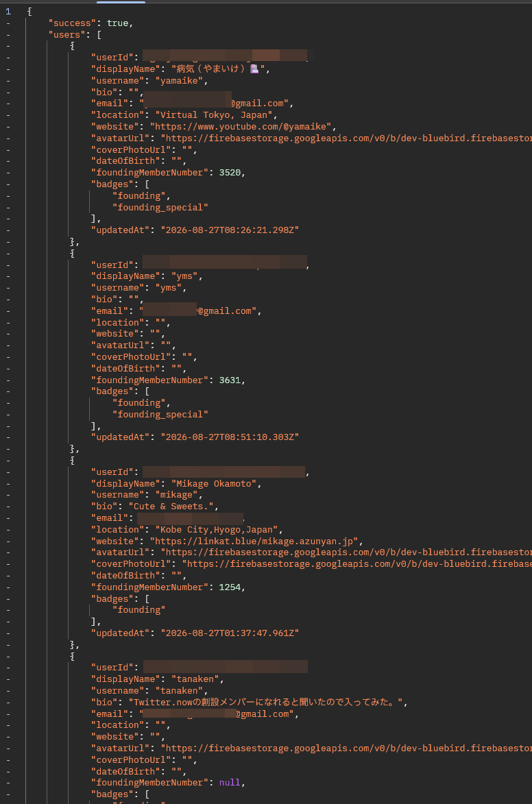532x804 pixels.
Task: Click foundingMemberNumber value 3520
Action: (230, 173)
